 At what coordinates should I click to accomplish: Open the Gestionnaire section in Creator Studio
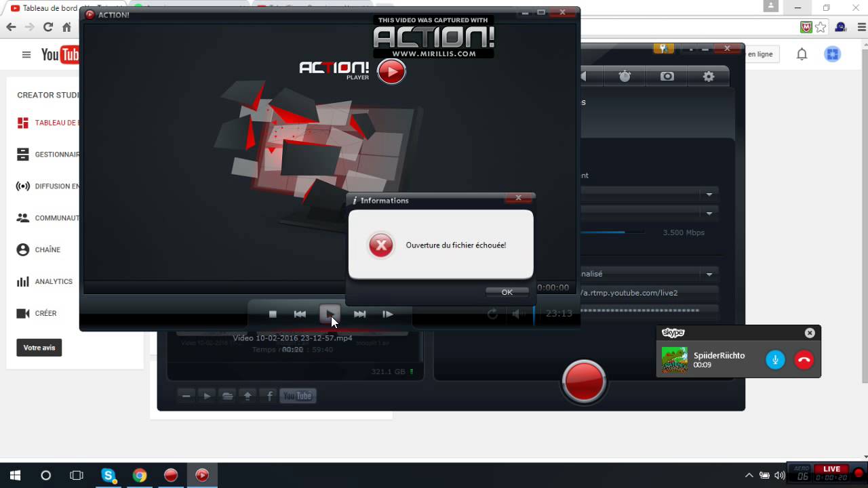47,155
